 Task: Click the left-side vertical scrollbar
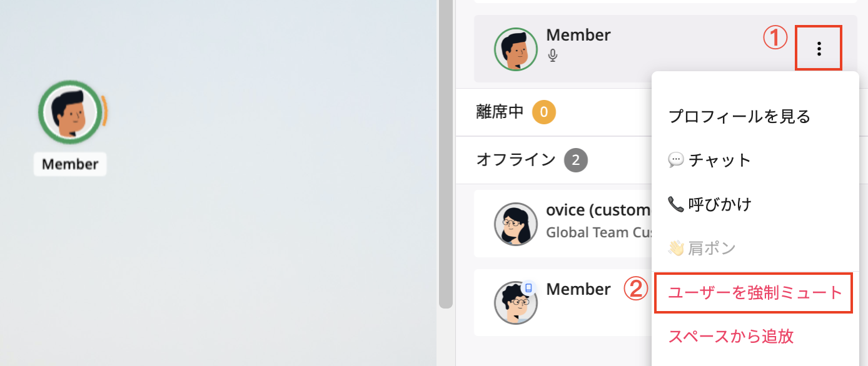pyautogui.click(x=445, y=156)
